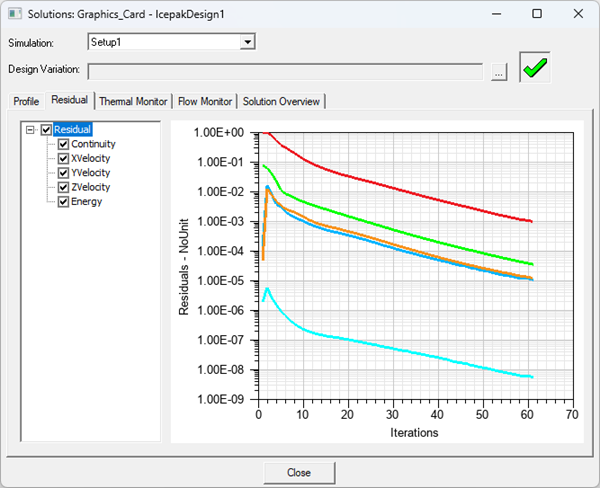Toggle the ZVelocity checkbox
Screen dimensions: 600x488
coord(64,187)
